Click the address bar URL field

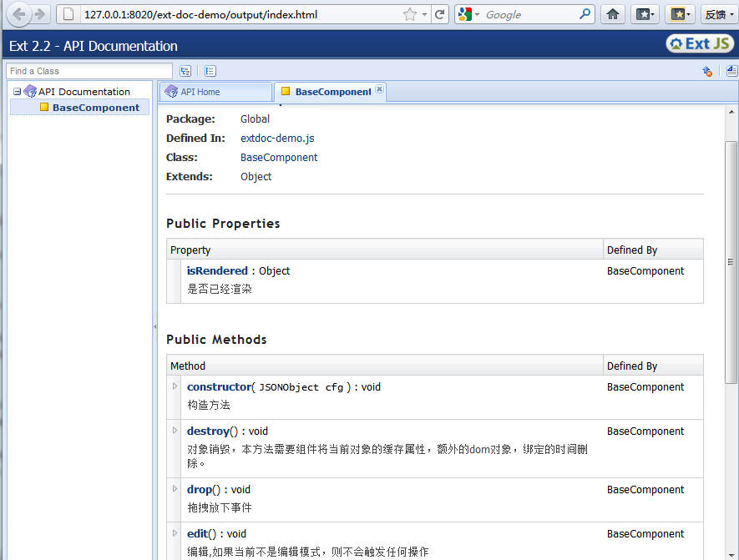click(x=243, y=14)
